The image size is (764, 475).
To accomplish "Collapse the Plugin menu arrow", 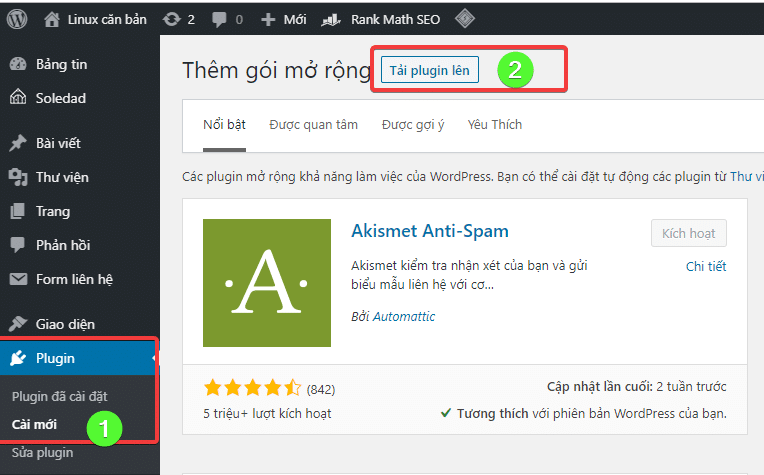I will (x=152, y=358).
